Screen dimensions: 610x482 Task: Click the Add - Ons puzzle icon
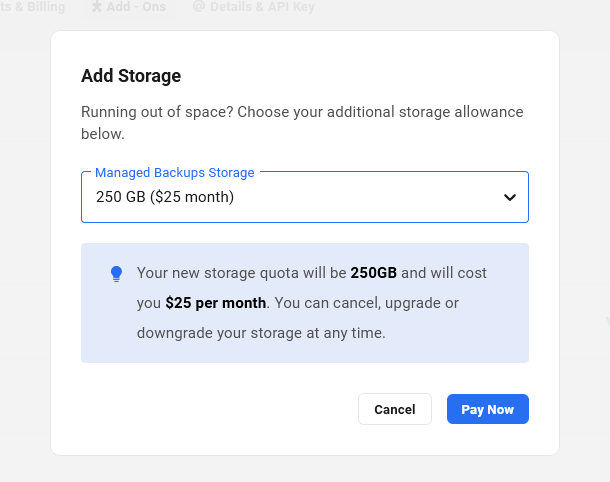(x=96, y=6)
